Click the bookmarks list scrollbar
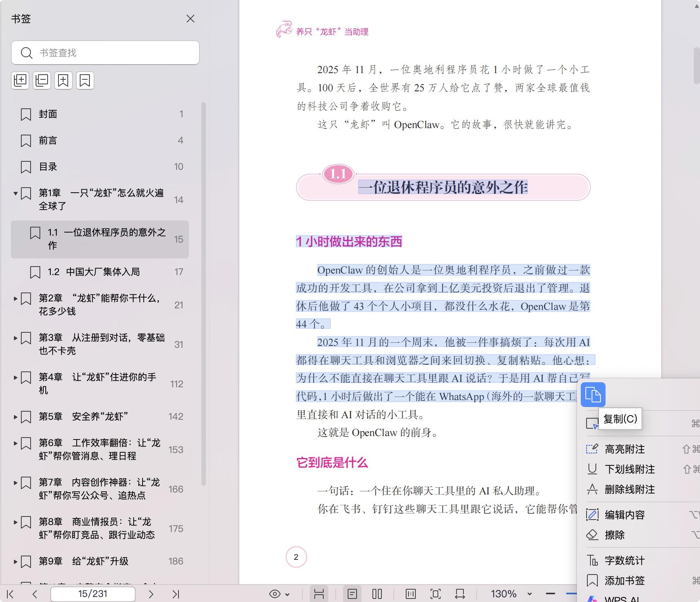This screenshot has height=602, width=700. click(203, 294)
